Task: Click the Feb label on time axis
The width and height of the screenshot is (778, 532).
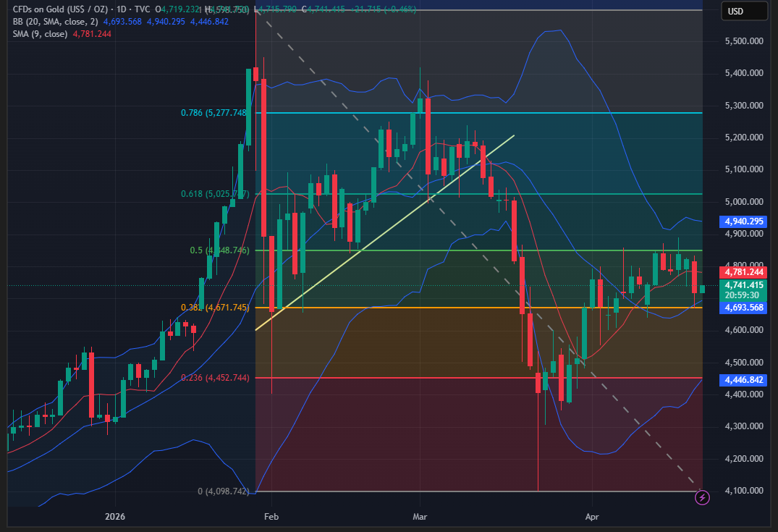Action: (x=271, y=517)
